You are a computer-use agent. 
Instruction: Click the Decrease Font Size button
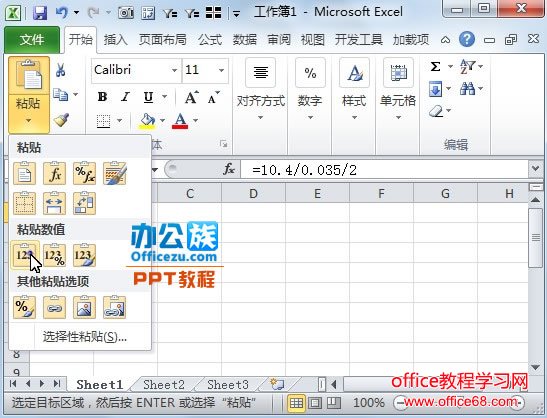tap(213, 97)
